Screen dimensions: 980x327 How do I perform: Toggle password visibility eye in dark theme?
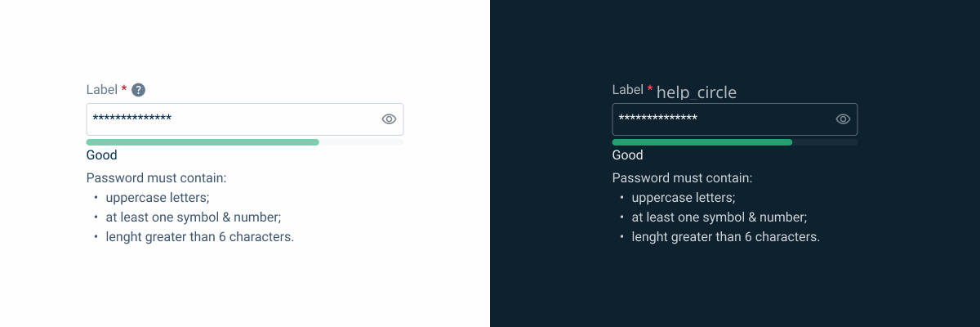pos(843,119)
